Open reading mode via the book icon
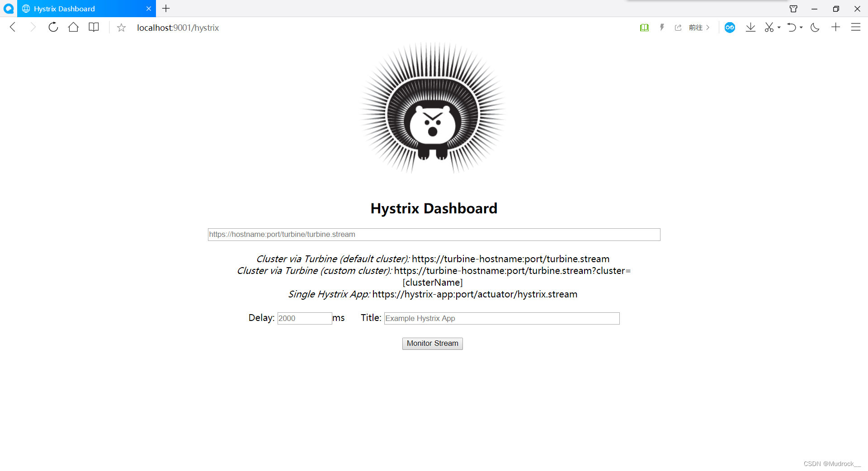Screen dimensions: 868x471 click(x=94, y=28)
